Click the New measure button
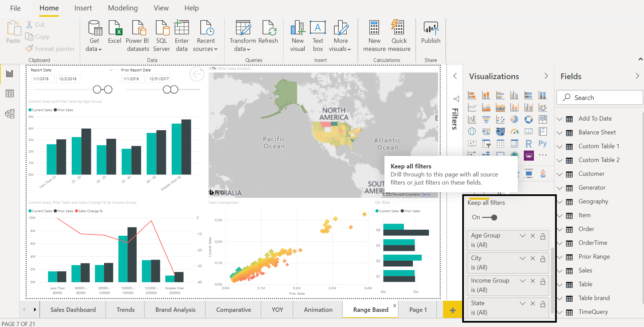644x327 pixels. click(x=374, y=36)
